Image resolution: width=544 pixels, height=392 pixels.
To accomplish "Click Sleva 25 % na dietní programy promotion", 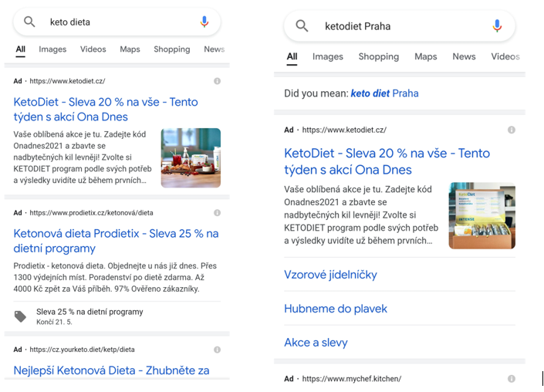I will point(90,312).
